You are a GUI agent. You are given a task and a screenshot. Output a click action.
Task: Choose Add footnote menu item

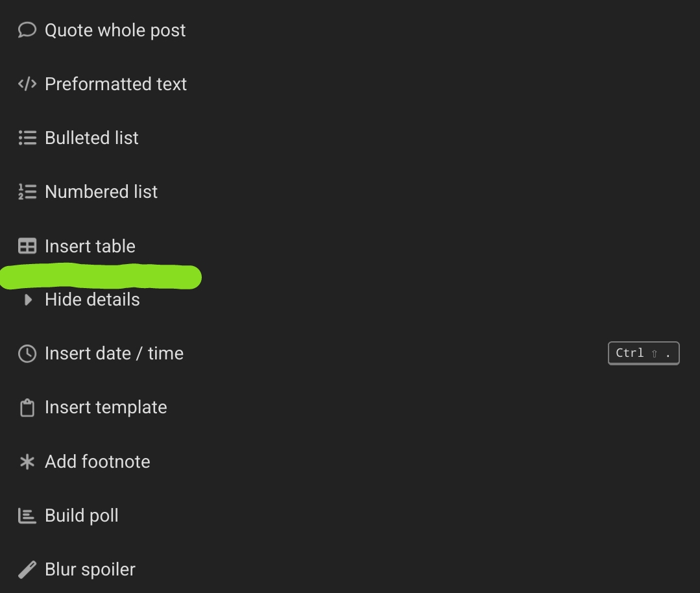tap(97, 462)
